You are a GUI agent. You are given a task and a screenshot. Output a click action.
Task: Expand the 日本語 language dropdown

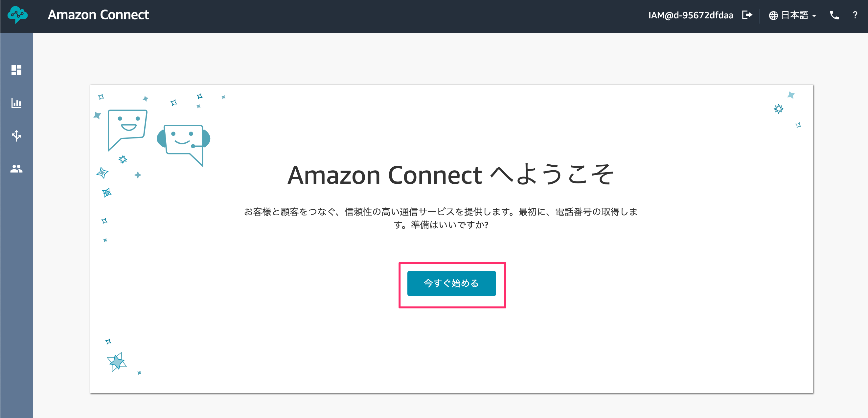792,15
